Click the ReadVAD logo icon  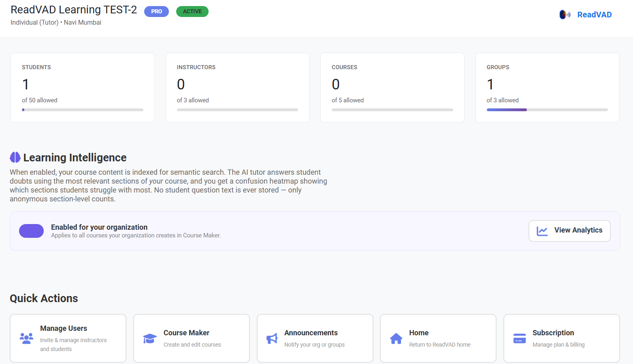(x=565, y=15)
